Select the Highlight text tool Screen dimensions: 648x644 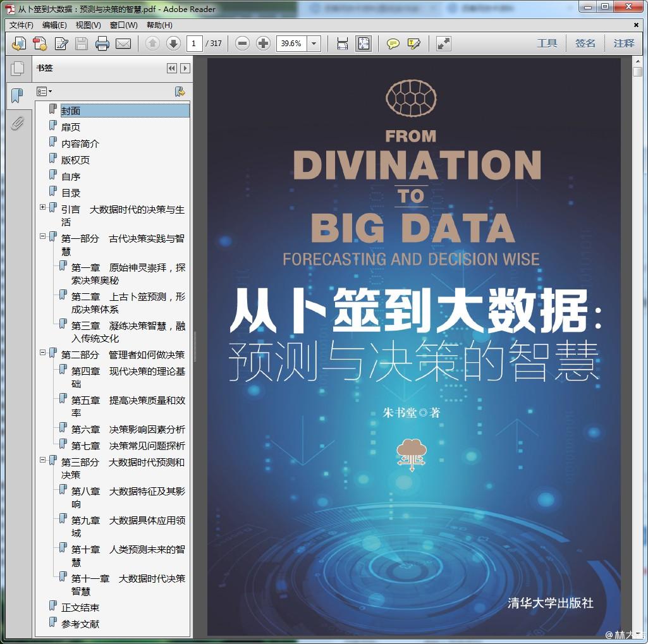[414, 44]
